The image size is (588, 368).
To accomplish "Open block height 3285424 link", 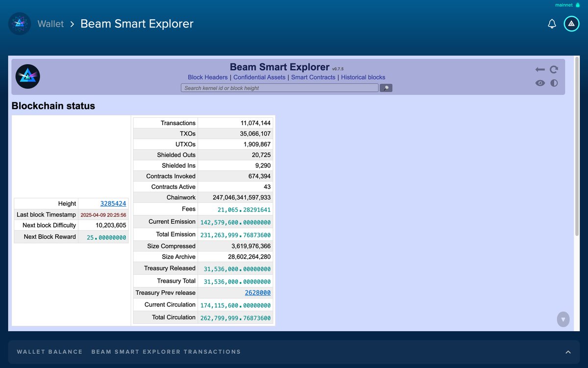I will 113,203.
